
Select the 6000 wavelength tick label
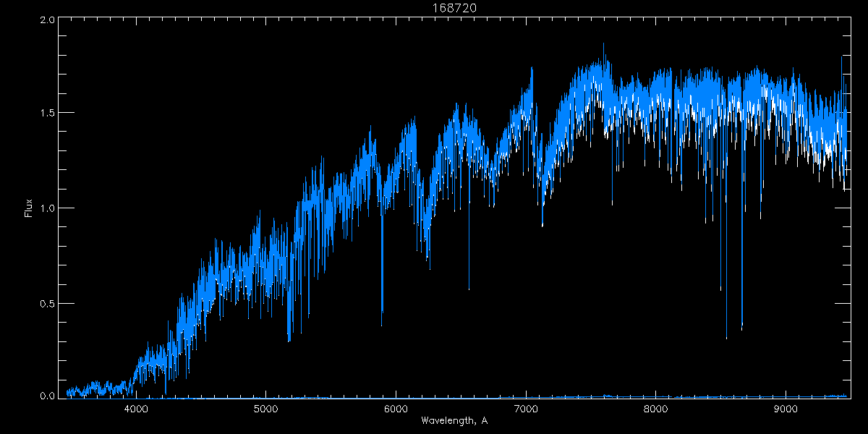point(396,409)
